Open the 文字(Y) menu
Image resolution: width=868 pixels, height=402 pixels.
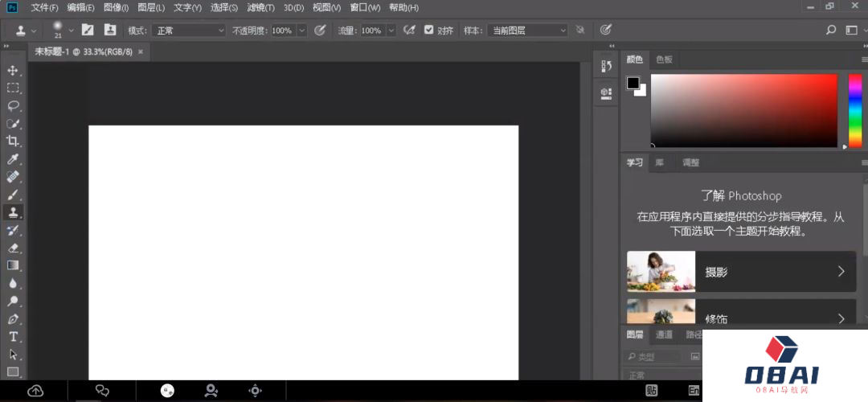point(187,8)
